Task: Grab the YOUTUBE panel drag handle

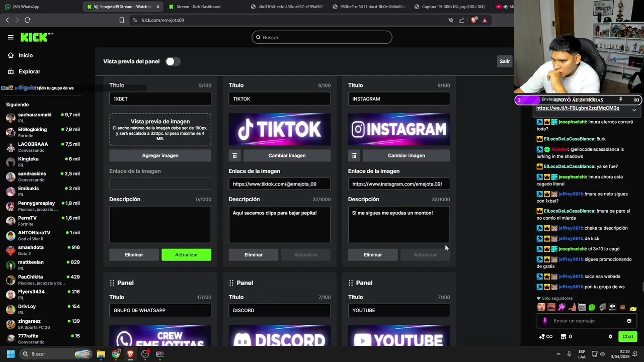Action: pos(351,283)
